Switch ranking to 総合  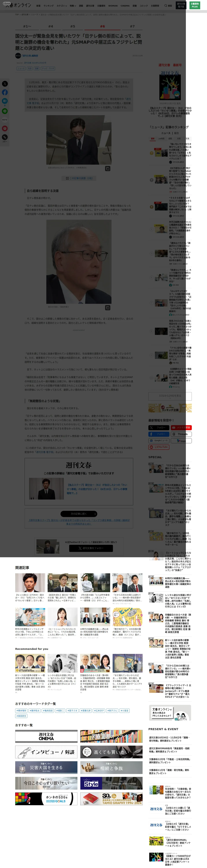(x=176, y=133)
